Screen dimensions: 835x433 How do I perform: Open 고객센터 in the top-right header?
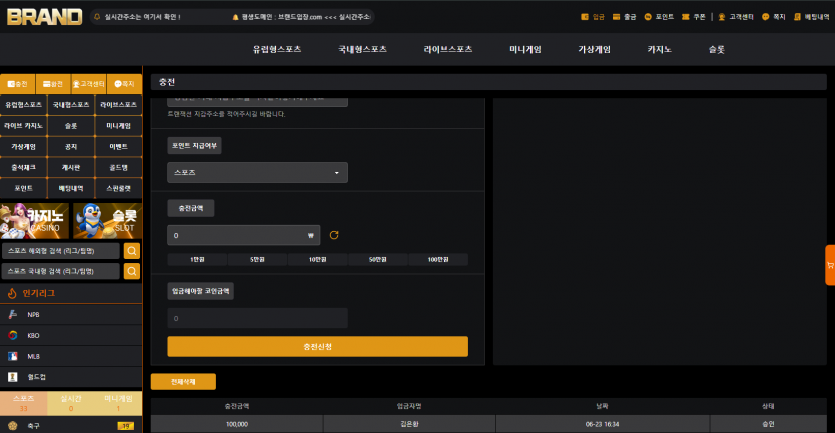735,17
